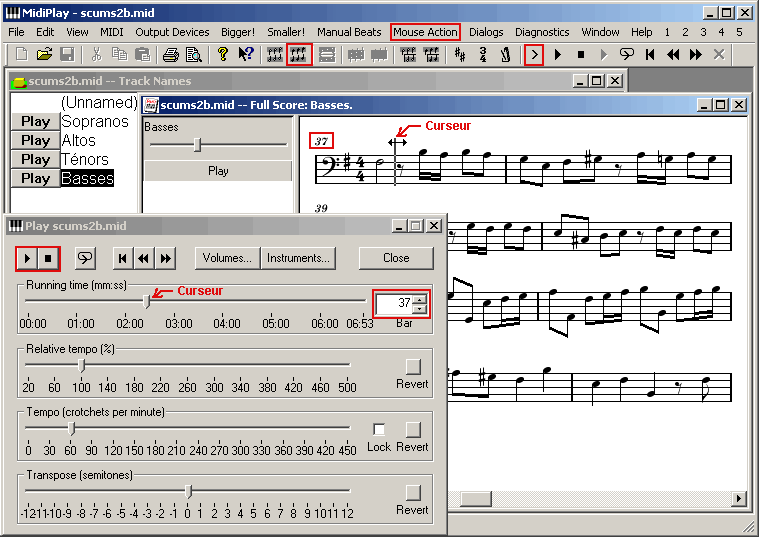Start playback from the main toolbar play icon
Screen dimensions: 759x537
(x=558, y=54)
